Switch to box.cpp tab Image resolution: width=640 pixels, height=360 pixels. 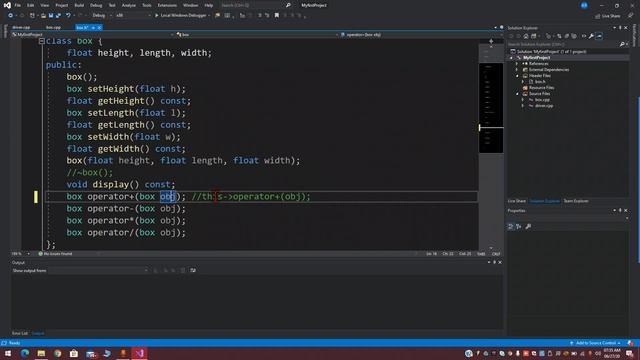[53, 27]
